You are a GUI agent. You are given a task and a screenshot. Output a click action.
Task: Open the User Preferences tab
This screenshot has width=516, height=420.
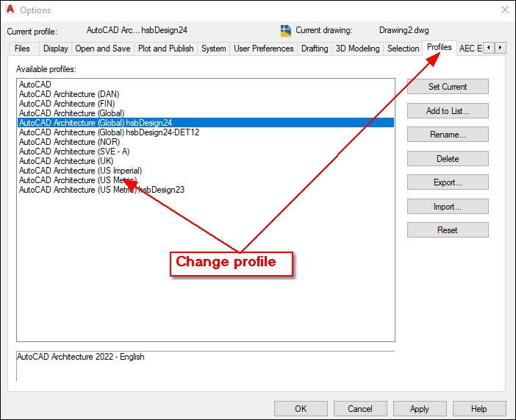click(x=264, y=49)
